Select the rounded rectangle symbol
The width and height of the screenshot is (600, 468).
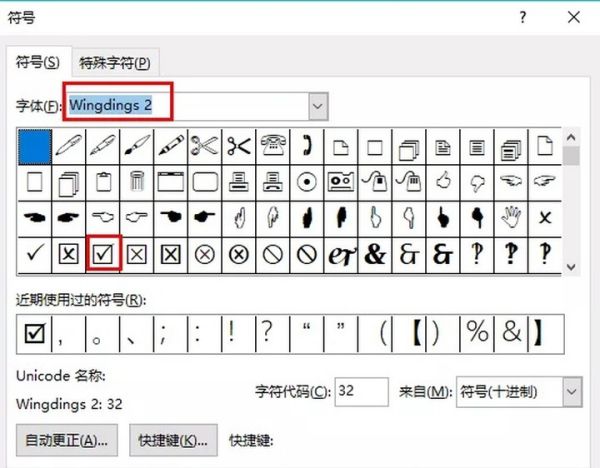pyautogui.click(x=205, y=183)
